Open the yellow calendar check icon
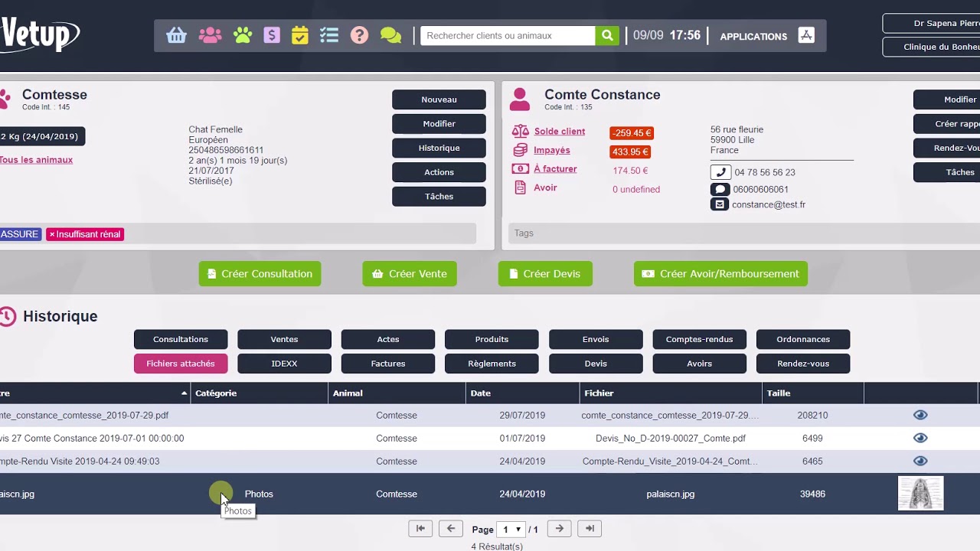Screen dimensions: 980x551 coord(300,36)
